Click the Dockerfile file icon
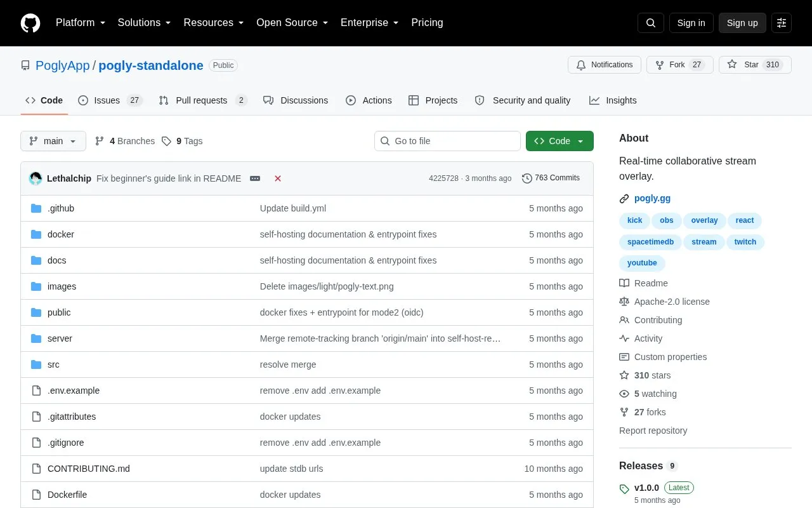 pyautogui.click(x=36, y=495)
